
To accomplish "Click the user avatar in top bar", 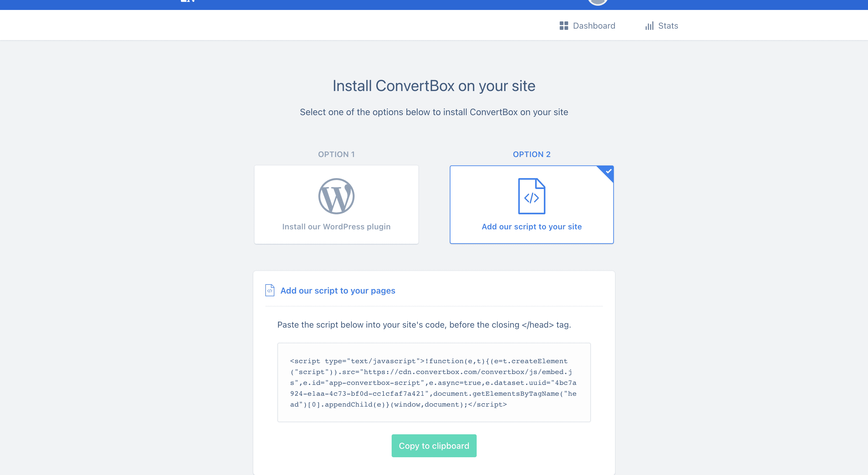I will pos(598,2).
